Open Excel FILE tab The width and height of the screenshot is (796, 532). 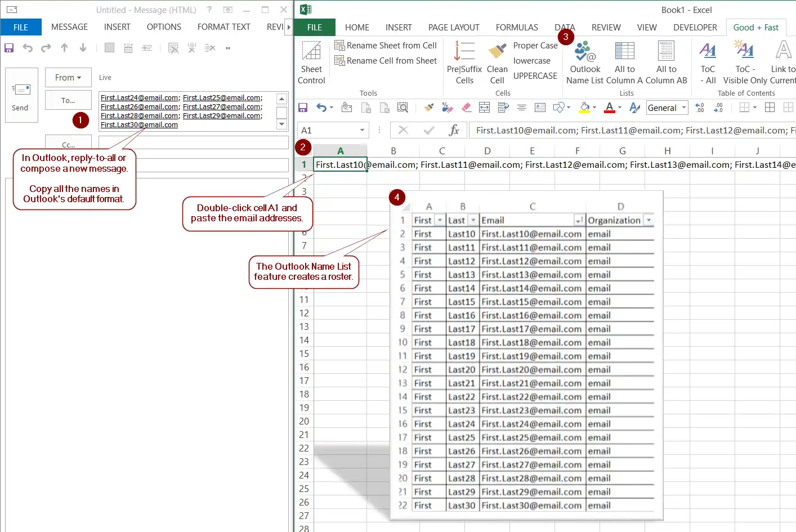[315, 27]
